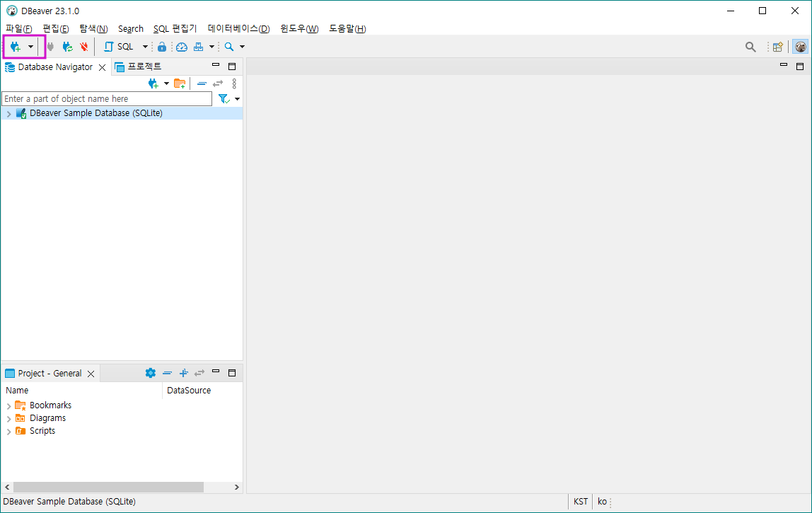Open the 탐색 menu

93,28
